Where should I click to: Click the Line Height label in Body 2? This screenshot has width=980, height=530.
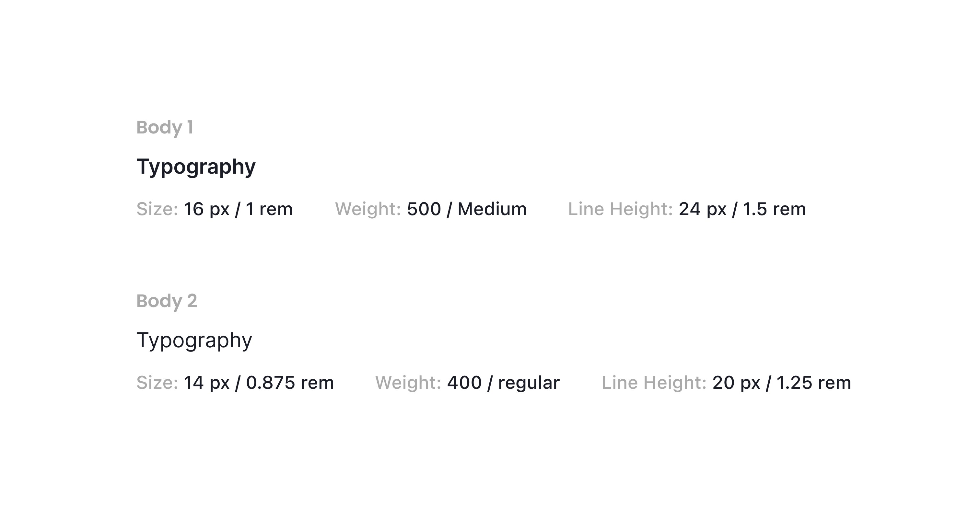coord(654,383)
